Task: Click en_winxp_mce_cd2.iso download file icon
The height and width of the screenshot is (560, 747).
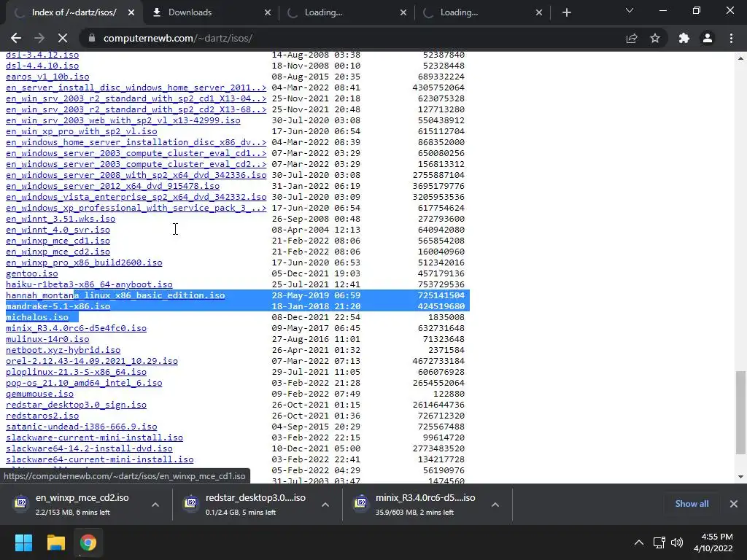Action: coord(21,503)
